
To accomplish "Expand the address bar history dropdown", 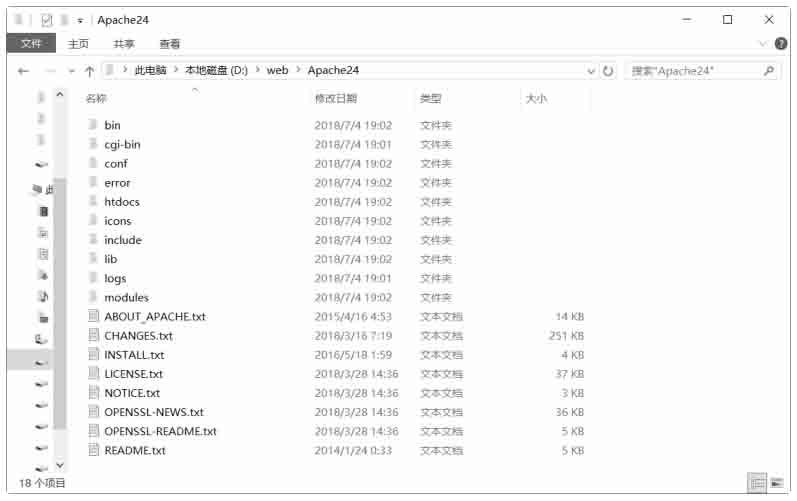I will [x=591, y=71].
